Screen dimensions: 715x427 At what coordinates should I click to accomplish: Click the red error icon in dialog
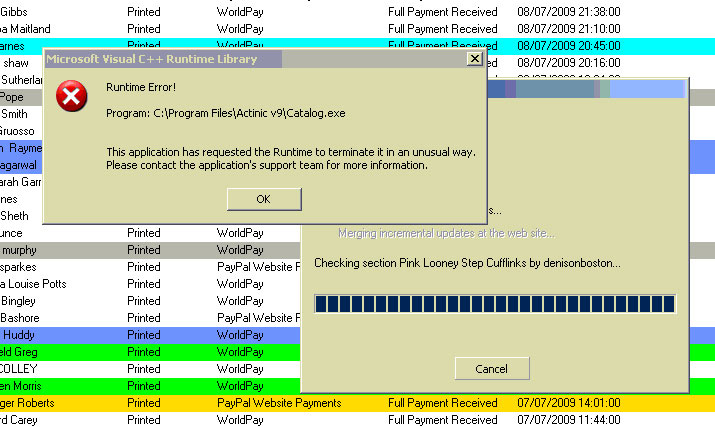[71, 98]
